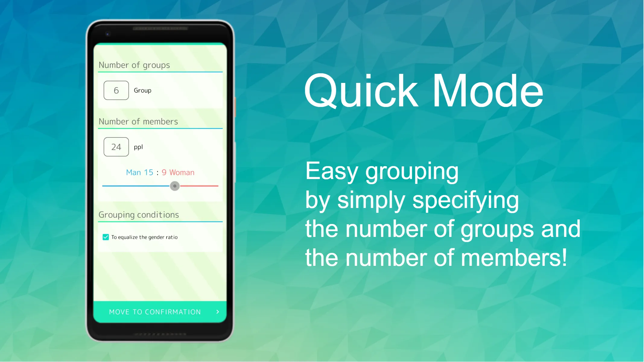Click the number of members input field
644x362 pixels.
click(116, 146)
